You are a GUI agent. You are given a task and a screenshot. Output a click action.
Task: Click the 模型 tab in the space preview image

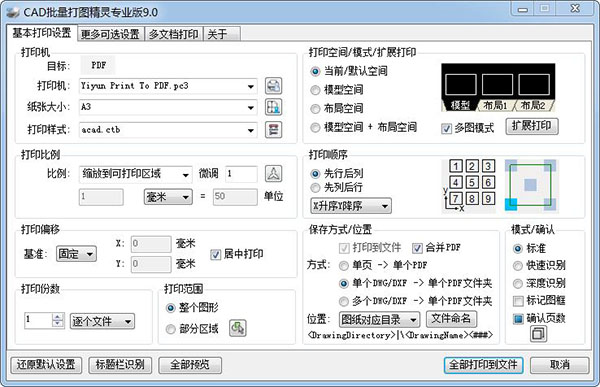460,106
